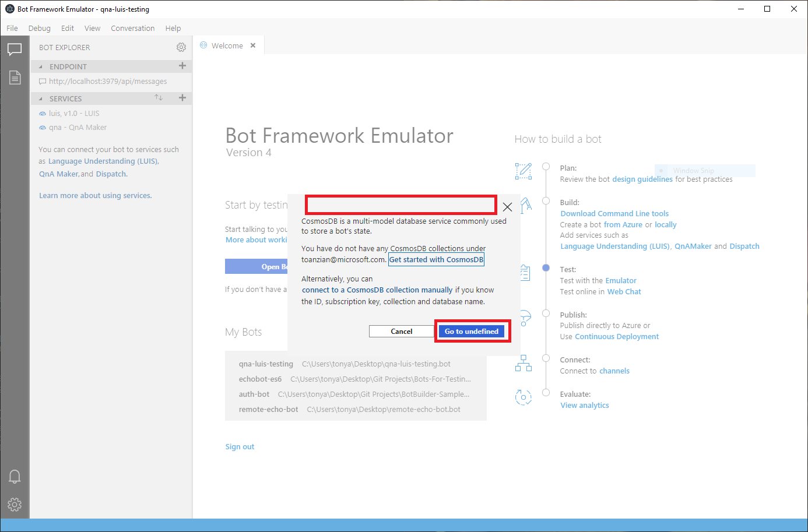Click the from Azure link
The image size is (808, 532).
[x=623, y=224]
